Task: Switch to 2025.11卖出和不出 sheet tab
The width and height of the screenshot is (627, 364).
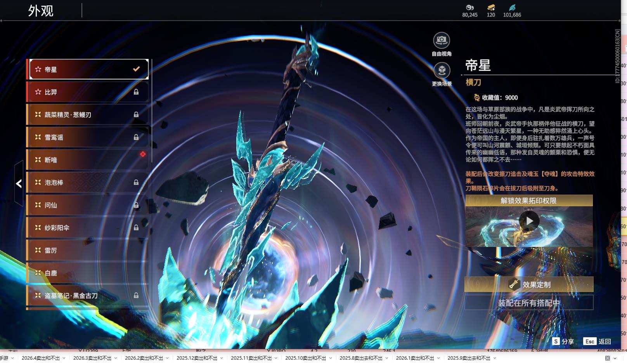Action: coord(251,358)
